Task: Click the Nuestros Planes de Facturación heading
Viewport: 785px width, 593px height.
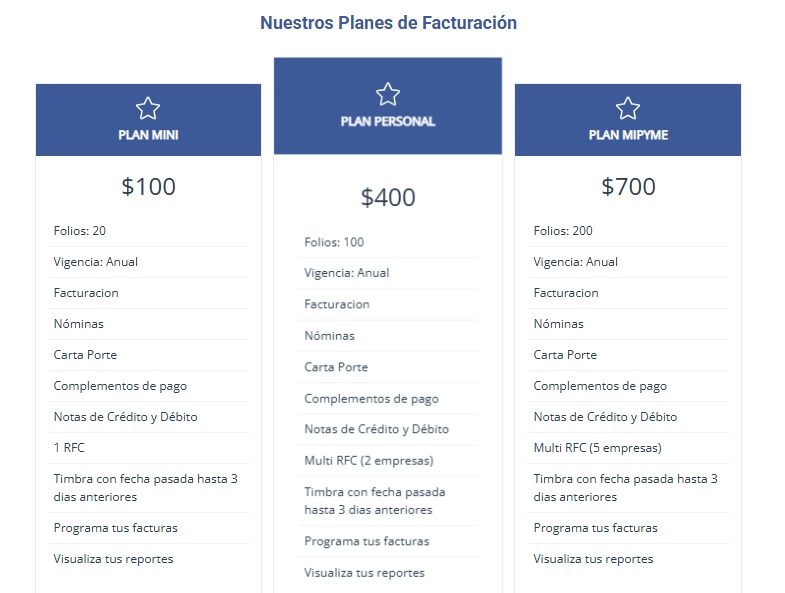Action: point(388,22)
